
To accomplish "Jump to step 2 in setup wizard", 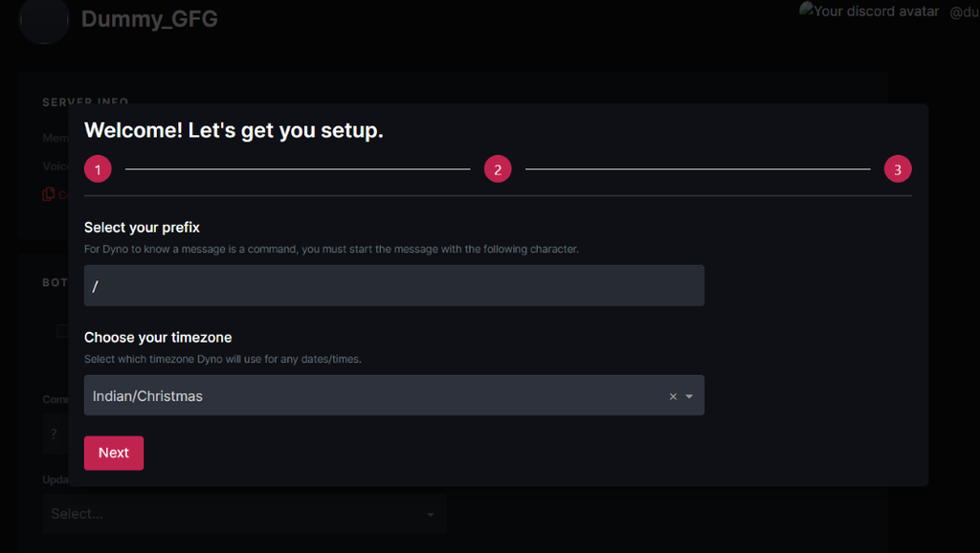I will [498, 169].
